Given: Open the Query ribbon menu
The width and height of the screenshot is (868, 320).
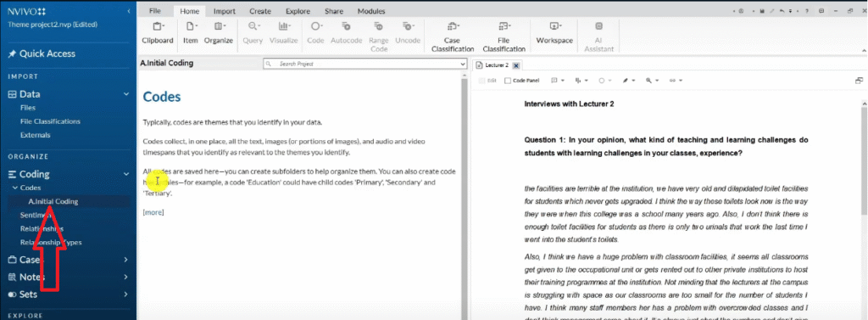Looking at the screenshot, I should click(253, 33).
